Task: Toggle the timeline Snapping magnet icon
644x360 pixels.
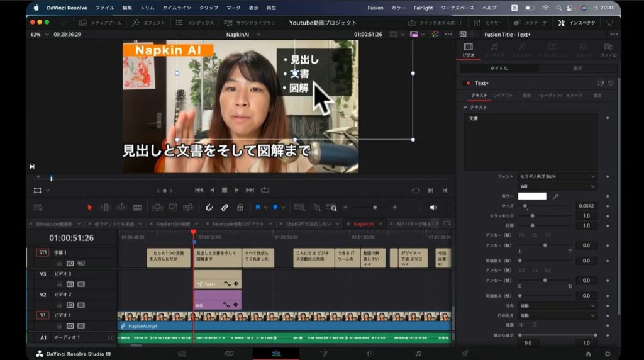Action: 209,207
